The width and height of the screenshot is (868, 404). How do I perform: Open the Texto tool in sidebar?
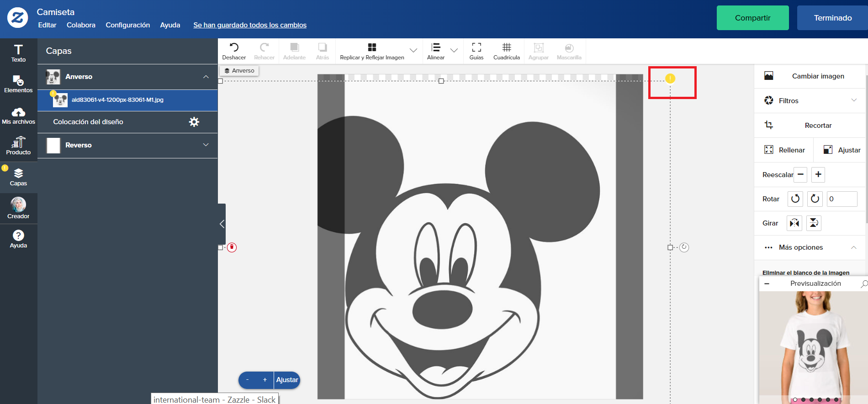coord(18,53)
